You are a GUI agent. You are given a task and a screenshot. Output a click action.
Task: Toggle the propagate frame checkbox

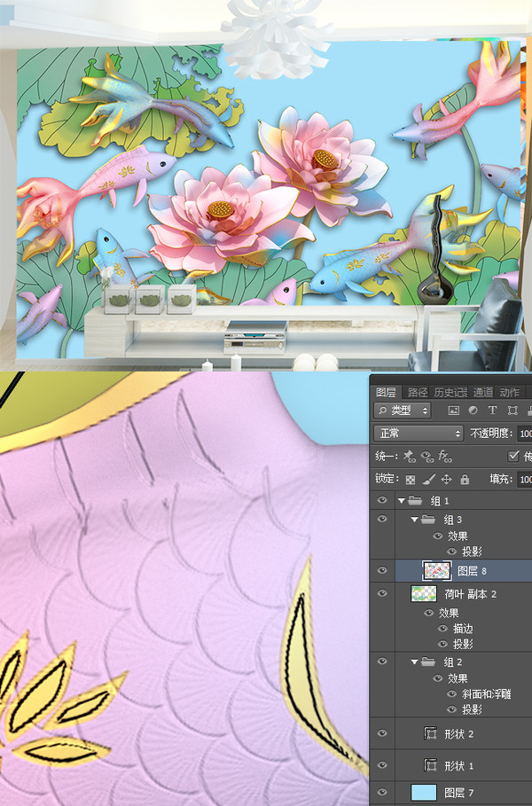(x=513, y=456)
